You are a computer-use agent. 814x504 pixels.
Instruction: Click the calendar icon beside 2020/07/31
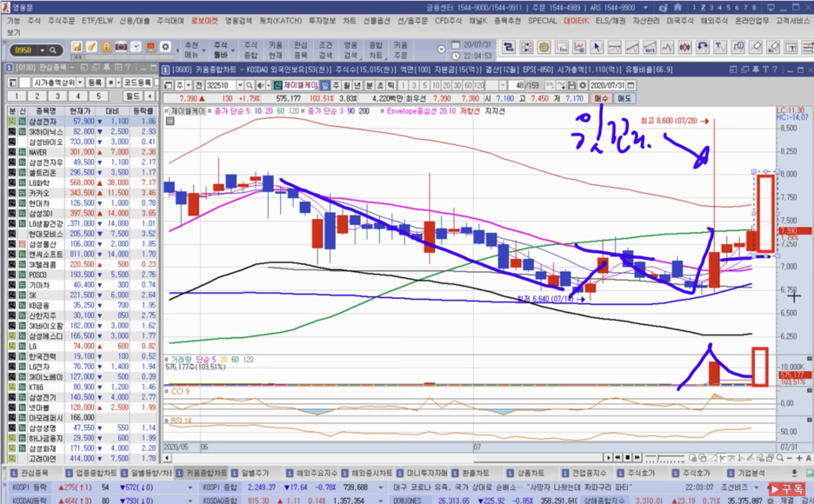point(631,85)
